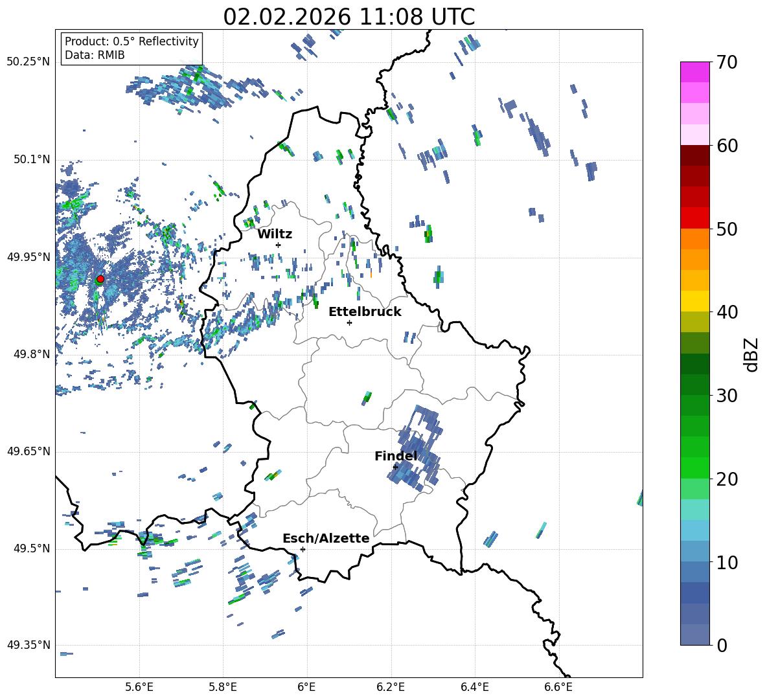Click the Findel location label
The height and width of the screenshot is (700, 767).
coord(396,456)
